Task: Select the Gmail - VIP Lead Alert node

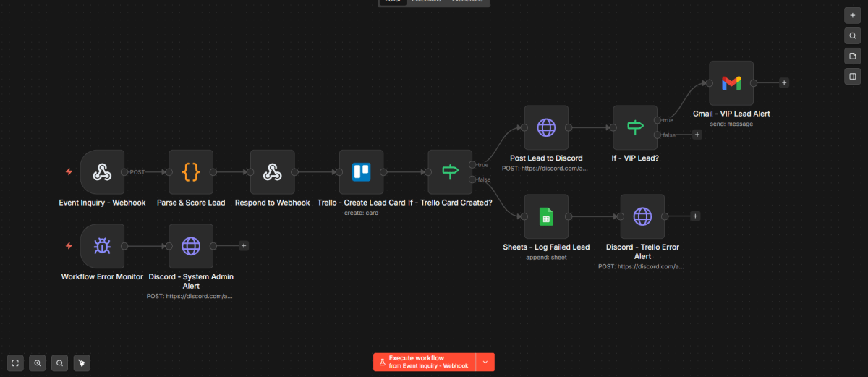Action: click(731, 83)
